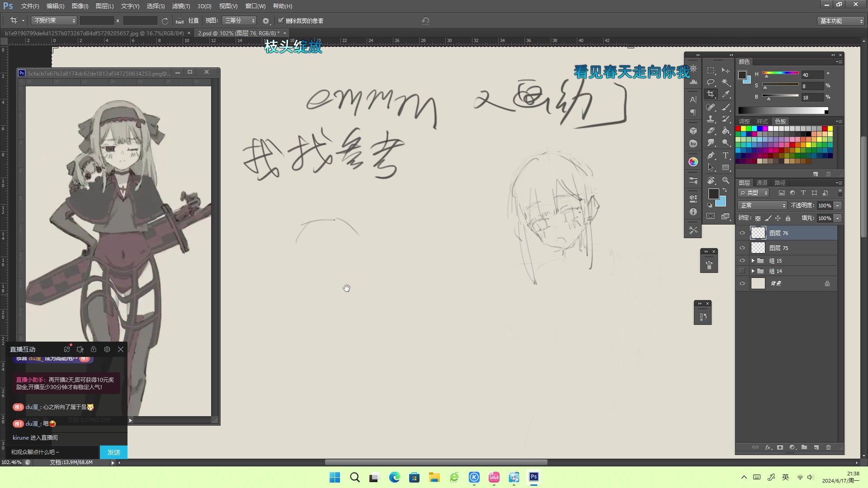Open crop ratio 不受约束 dropdown
This screenshot has width=868, height=488.
click(x=54, y=21)
